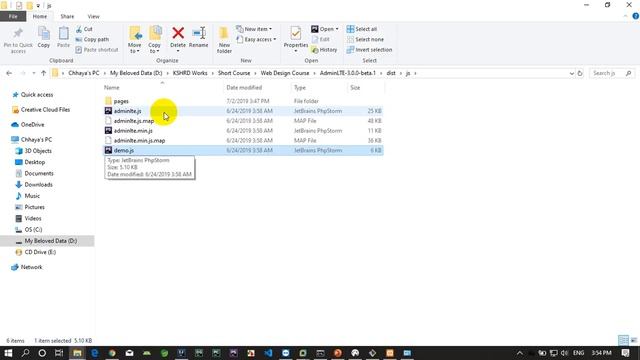Screen dimensions: 640x360
Task: Click Paste shortcut in ribbon
Action: pyautogui.click(x=97, y=50)
